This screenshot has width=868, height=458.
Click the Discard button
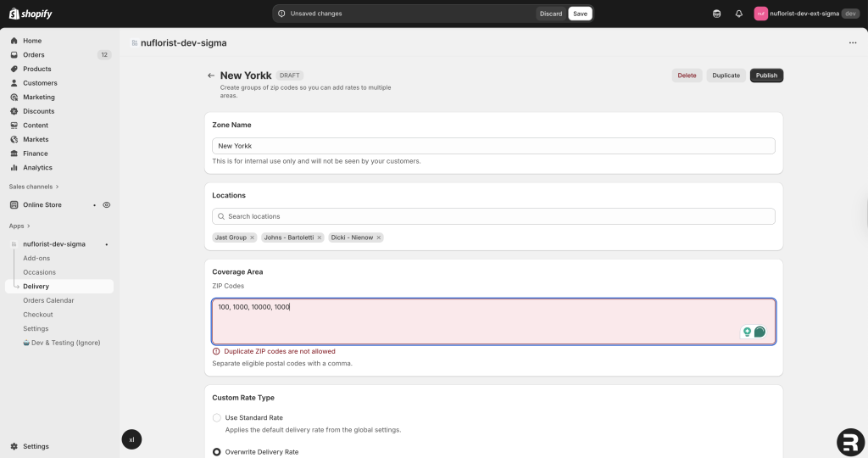pos(551,14)
